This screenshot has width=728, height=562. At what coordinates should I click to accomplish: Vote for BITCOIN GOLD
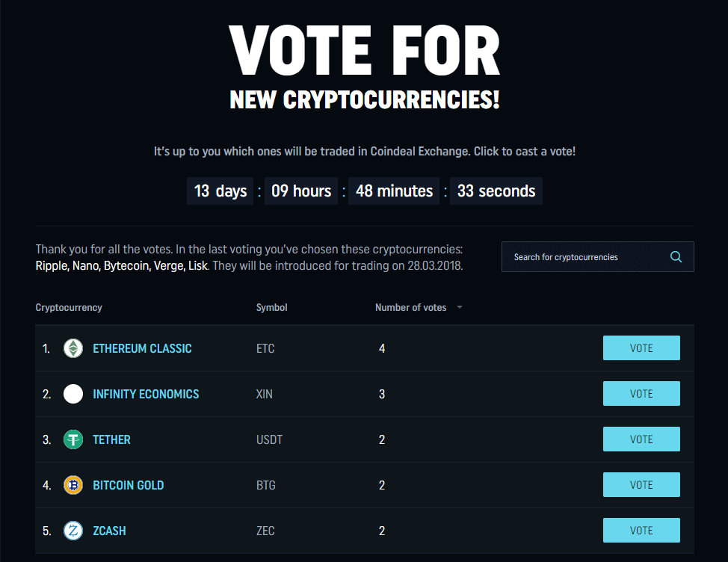tap(641, 484)
